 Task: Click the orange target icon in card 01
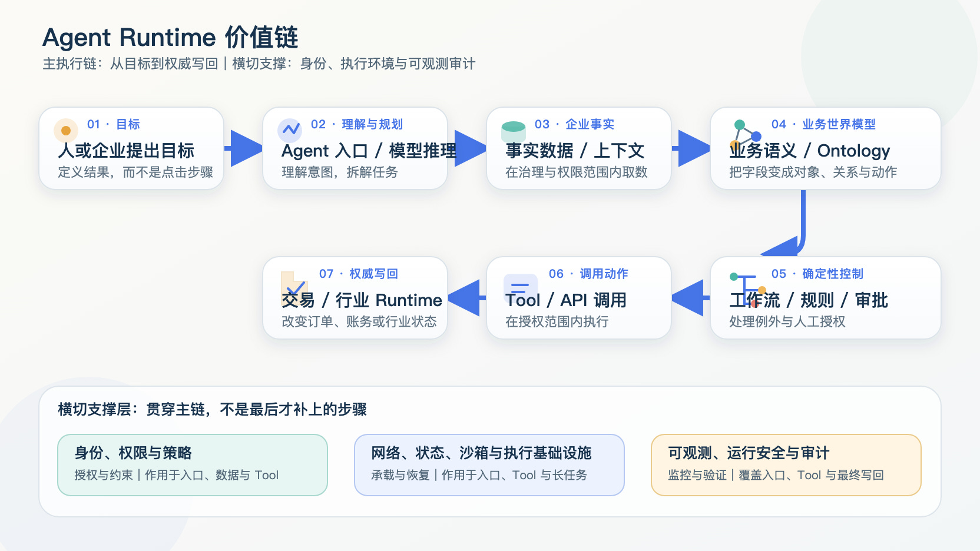(x=66, y=131)
